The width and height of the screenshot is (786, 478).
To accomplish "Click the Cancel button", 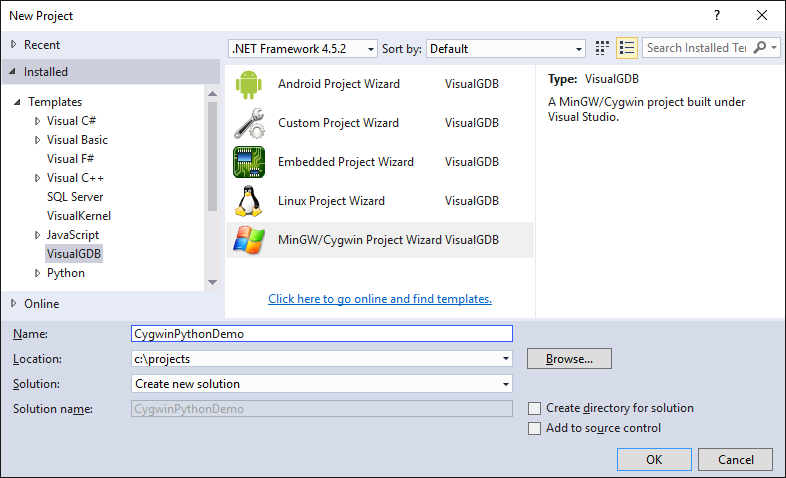I will [x=735, y=459].
